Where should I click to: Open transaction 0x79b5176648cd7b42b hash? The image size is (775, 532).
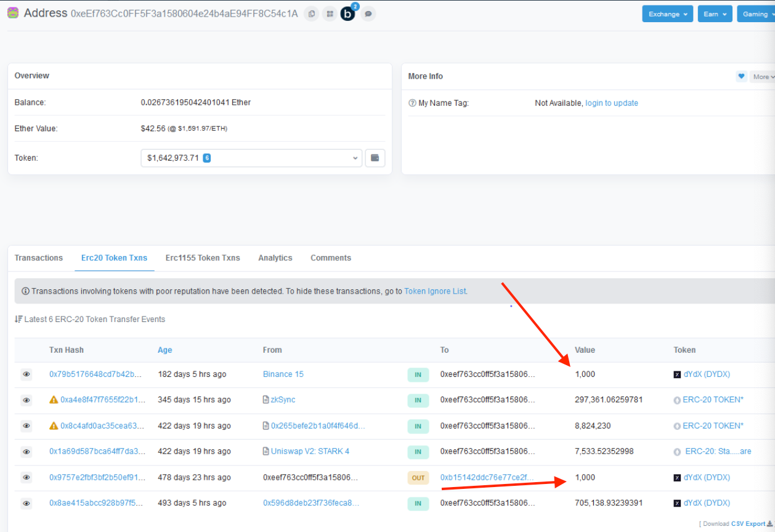click(95, 374)
